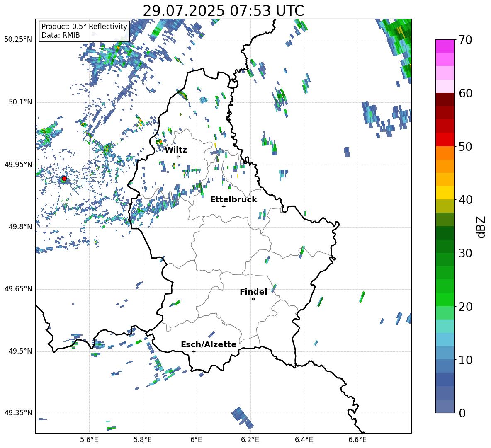
Task: Click the Wiltz city label
Action: tap(176, 150)
